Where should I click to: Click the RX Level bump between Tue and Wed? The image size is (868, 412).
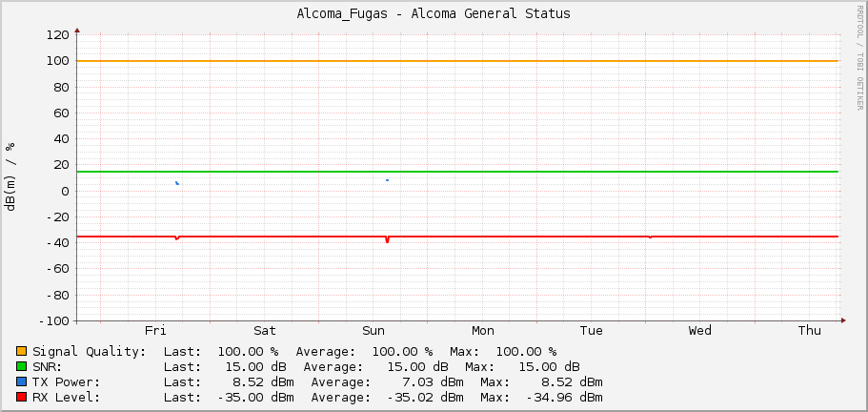click(651, 237)
